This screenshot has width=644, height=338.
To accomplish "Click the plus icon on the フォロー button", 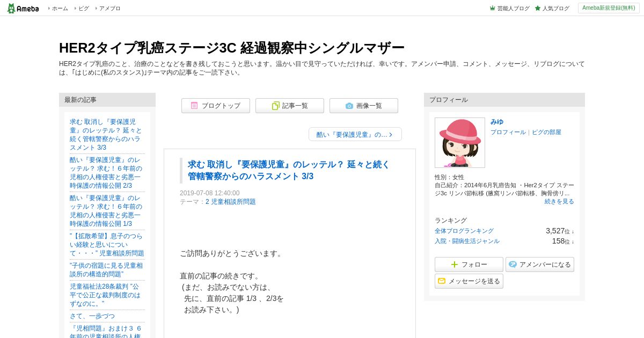I will tap(455, 264).
